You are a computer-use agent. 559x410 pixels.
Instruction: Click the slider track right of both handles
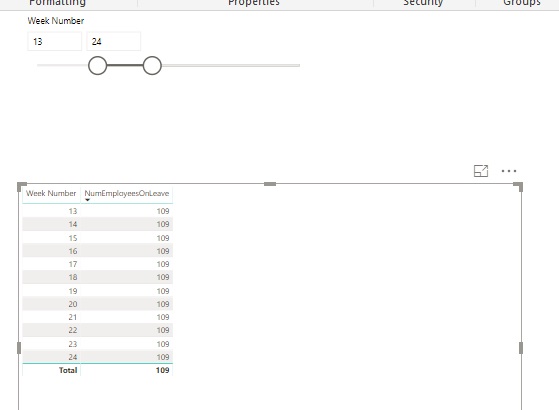click(x=231, y=65)
